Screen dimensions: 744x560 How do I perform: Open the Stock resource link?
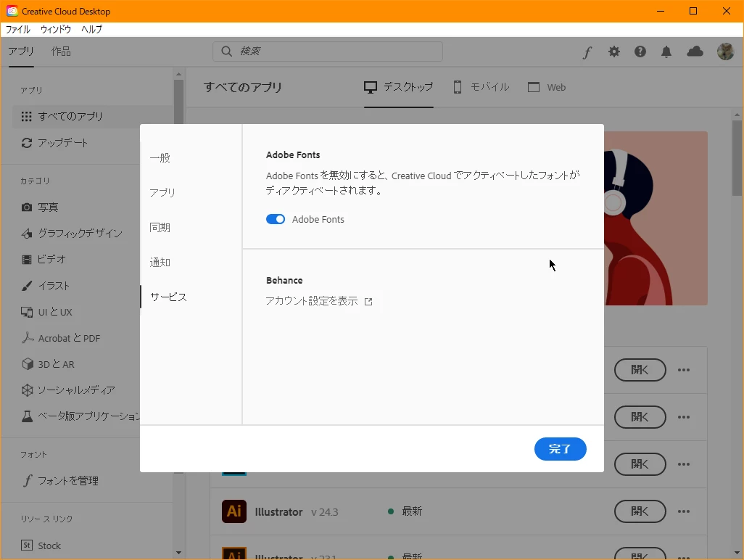pyautogui.click(x=41, y=545)
